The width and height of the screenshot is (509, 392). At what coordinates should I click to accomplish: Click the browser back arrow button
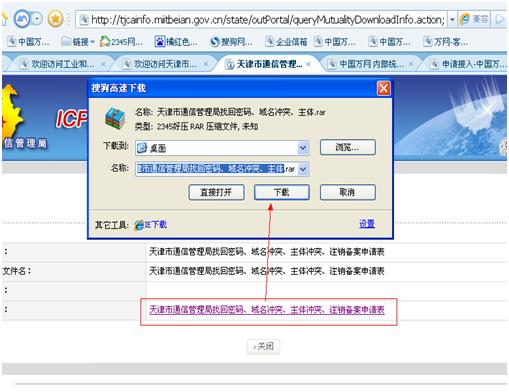coord(22,19)
